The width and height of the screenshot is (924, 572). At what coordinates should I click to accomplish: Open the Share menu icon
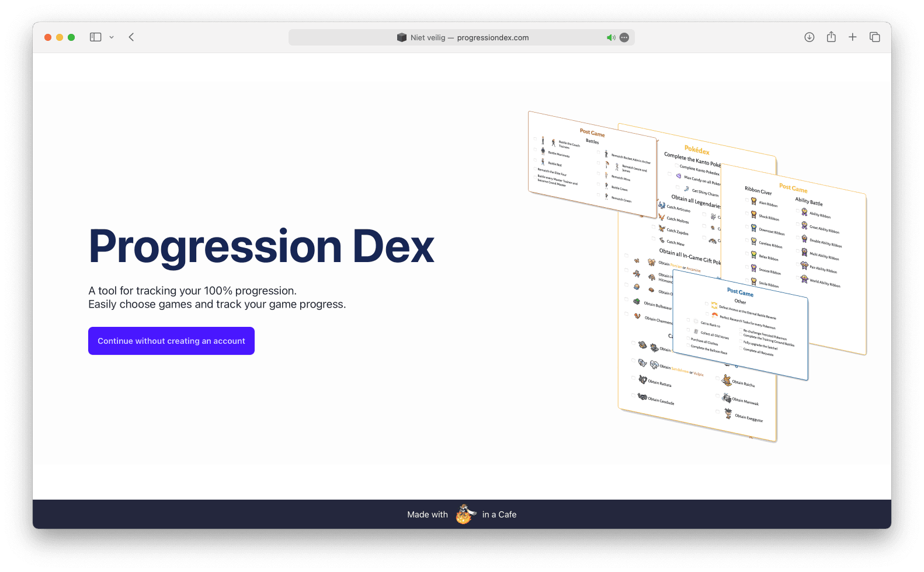click(831, 37)
